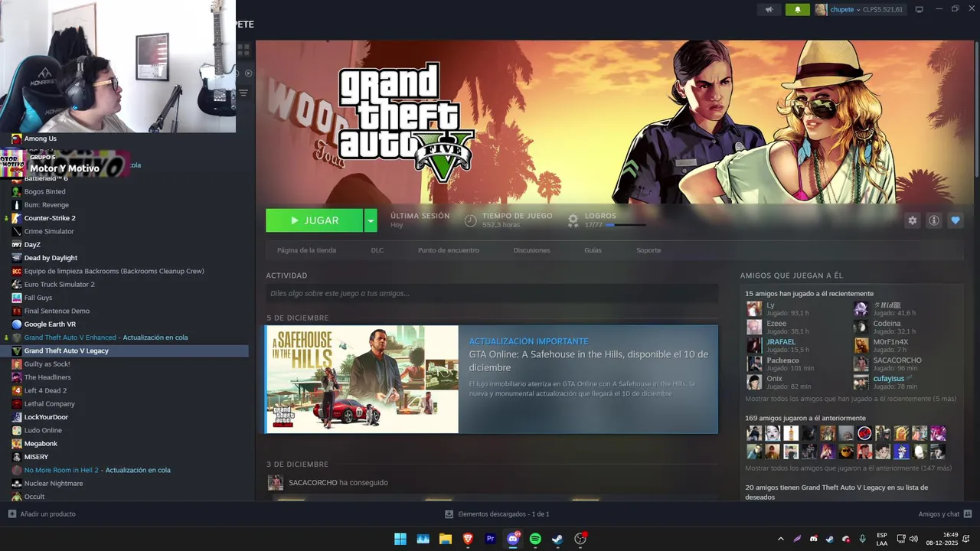980x551 pixels.
Task: Open the Soporte tab
Action: click(648, 250)
